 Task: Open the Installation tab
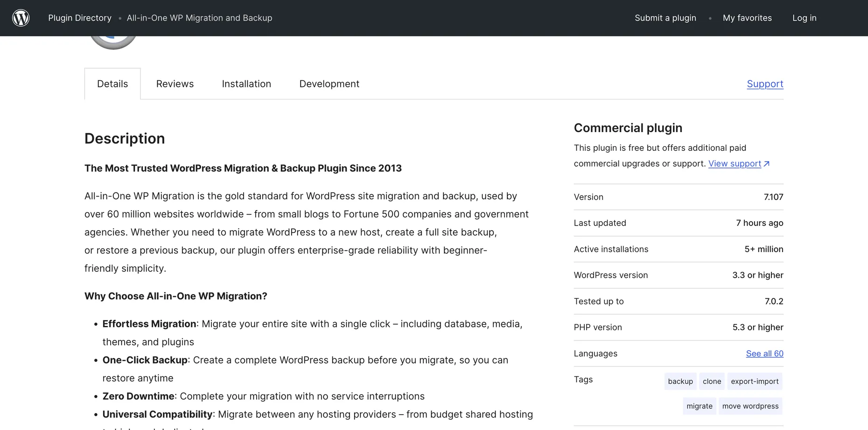(x=246, y=84)
